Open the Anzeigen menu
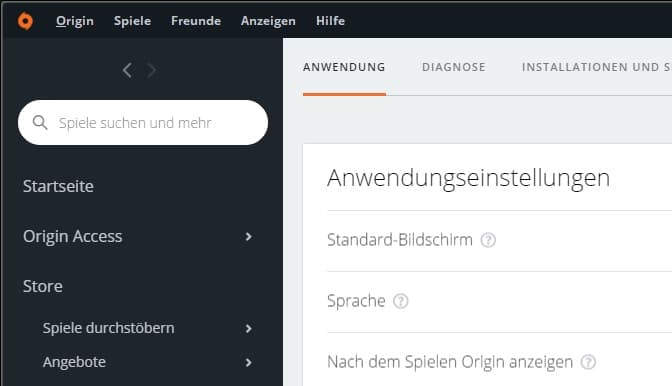The height and width of the screenshot is (386, 672). [x=268, y=21]
